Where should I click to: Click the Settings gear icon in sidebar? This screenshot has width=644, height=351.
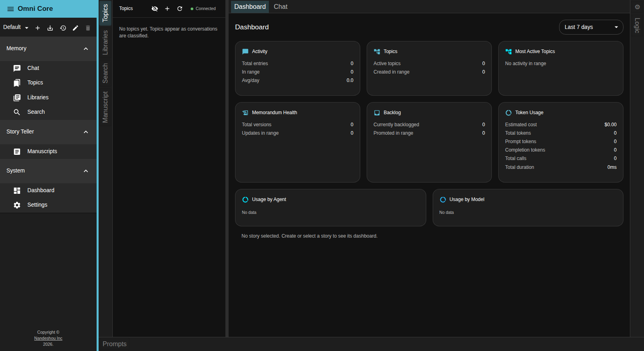coord(17,205)
